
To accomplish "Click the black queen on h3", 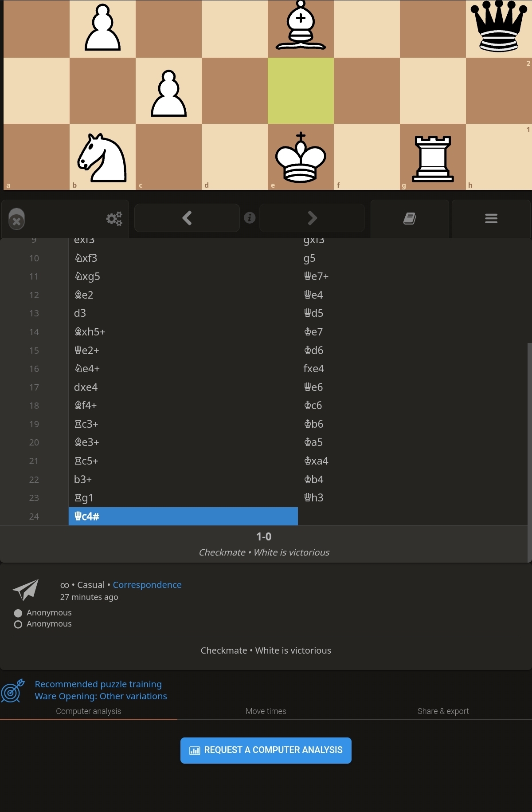I will click(x=499, y=27).
